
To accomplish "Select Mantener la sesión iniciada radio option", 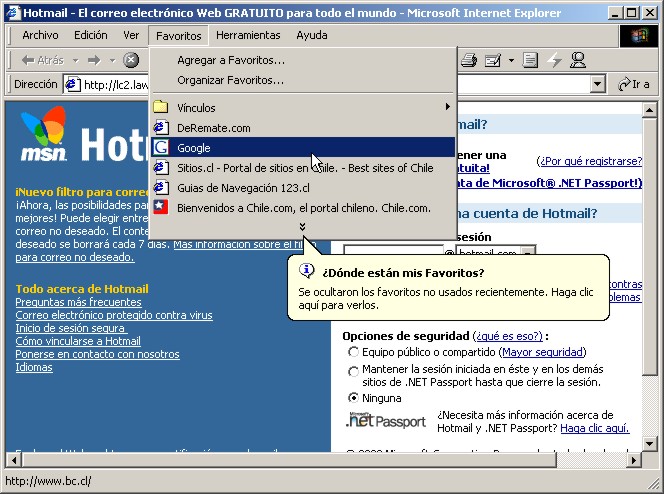I will click(353, 371).
